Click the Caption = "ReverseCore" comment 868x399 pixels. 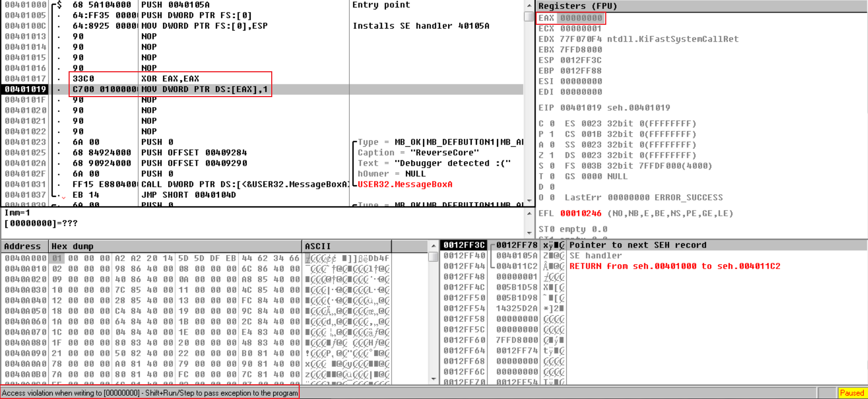coord(418,153)
